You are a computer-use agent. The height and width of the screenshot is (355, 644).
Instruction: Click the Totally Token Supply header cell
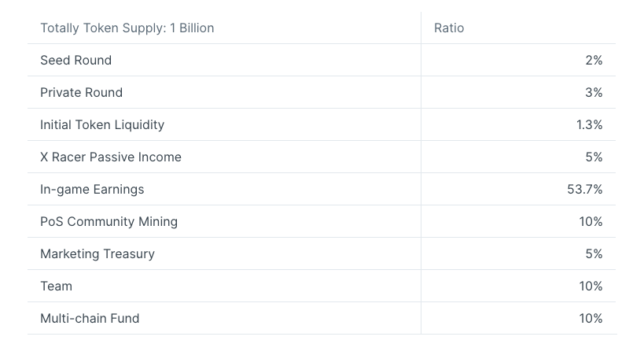tap(127, 28)
